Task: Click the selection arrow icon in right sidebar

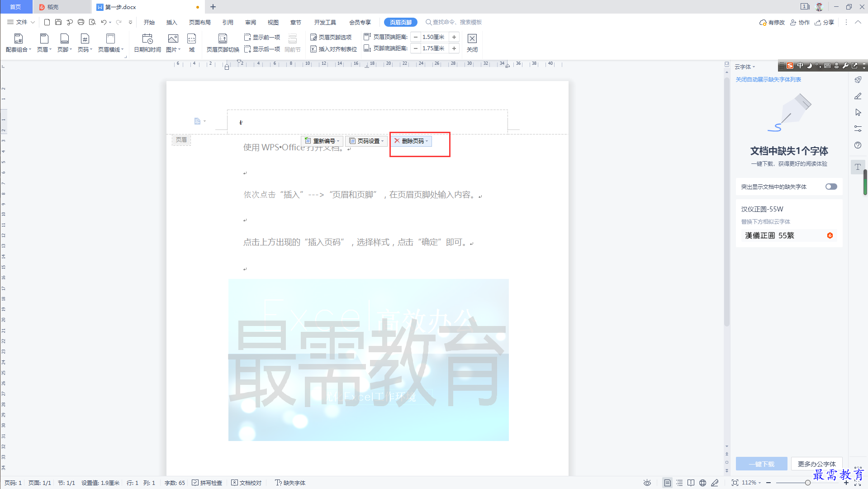Action: [858, 112]
